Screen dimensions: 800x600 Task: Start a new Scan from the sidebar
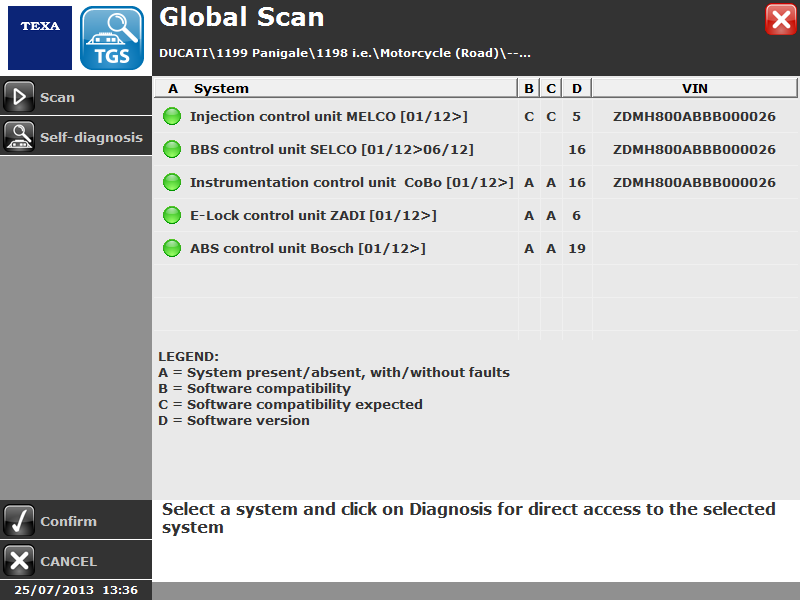click(76, 96)
